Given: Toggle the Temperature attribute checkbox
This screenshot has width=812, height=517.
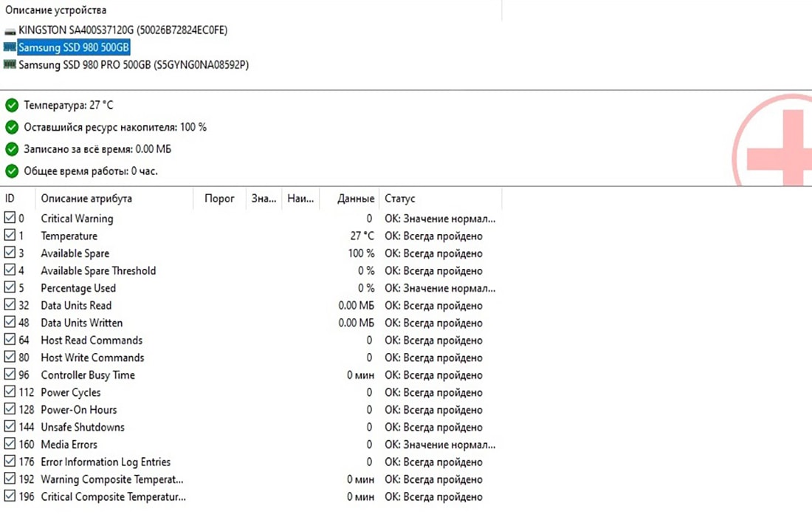Looking at the screenshot, I should pos(10,235).
